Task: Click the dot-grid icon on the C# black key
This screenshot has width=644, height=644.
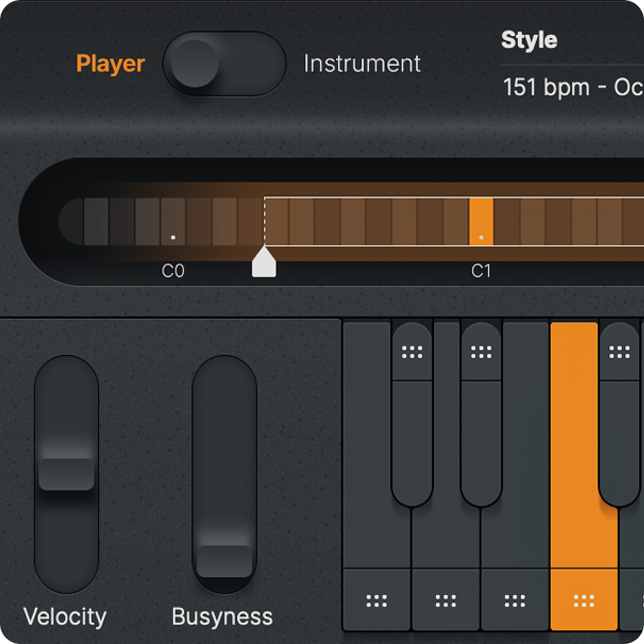Action: tap(412, 352)
